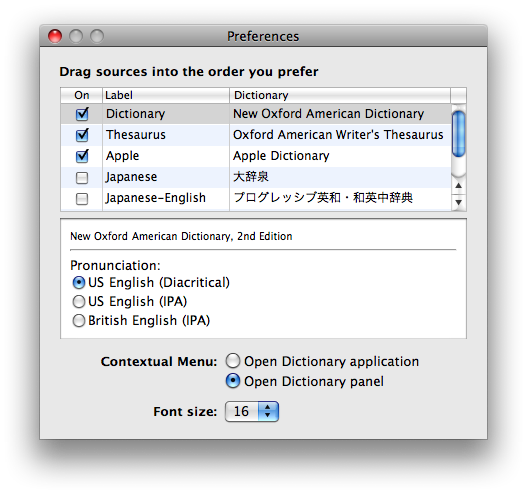Screen dimensions: 527x494
Task: Select the 大辞泉 dictionary row
Action: 256,177
